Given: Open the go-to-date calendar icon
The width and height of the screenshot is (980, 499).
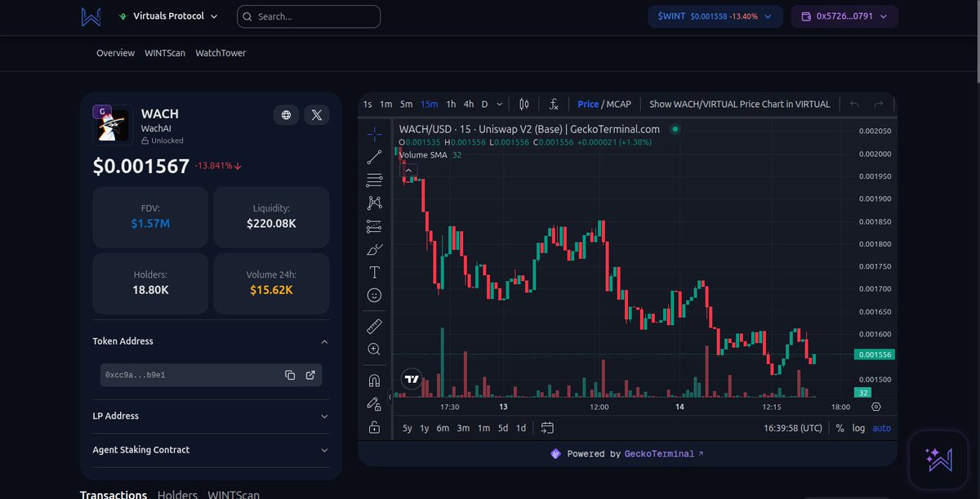Looking at the screenshot, I should pyautogui.click(x=547, y=428).
